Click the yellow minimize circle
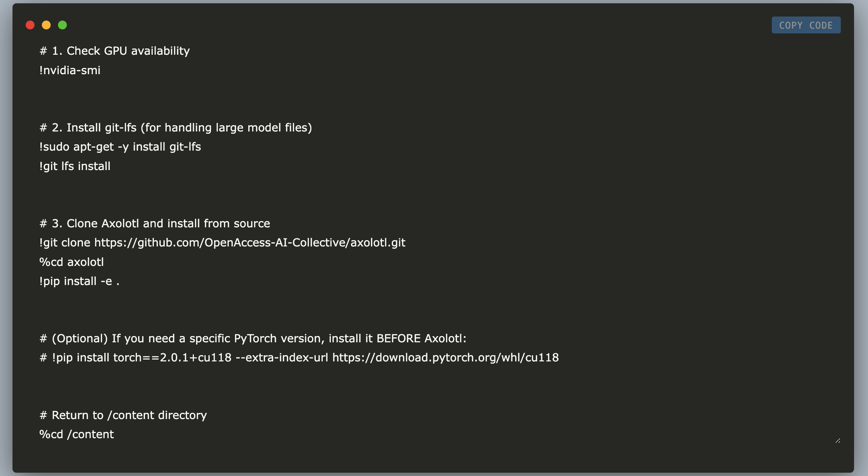The width and height of the screenshot is (868, 476). 46,25
